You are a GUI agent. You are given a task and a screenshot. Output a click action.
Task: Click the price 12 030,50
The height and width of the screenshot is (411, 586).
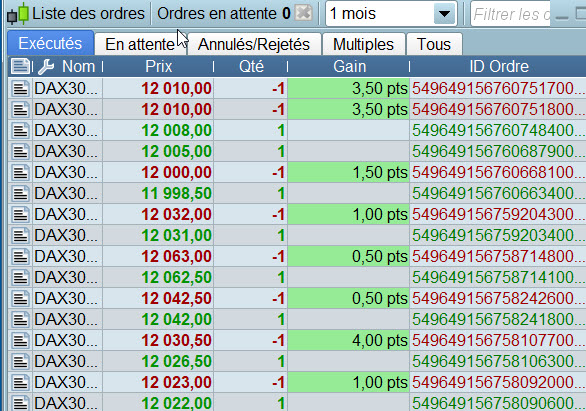(176, 340)
